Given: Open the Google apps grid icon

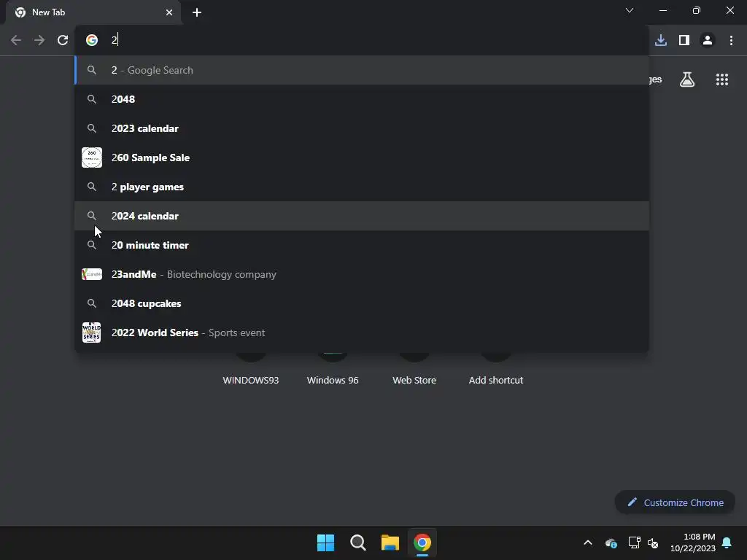Looking at the screenshot, I should [x=722, y=79].
